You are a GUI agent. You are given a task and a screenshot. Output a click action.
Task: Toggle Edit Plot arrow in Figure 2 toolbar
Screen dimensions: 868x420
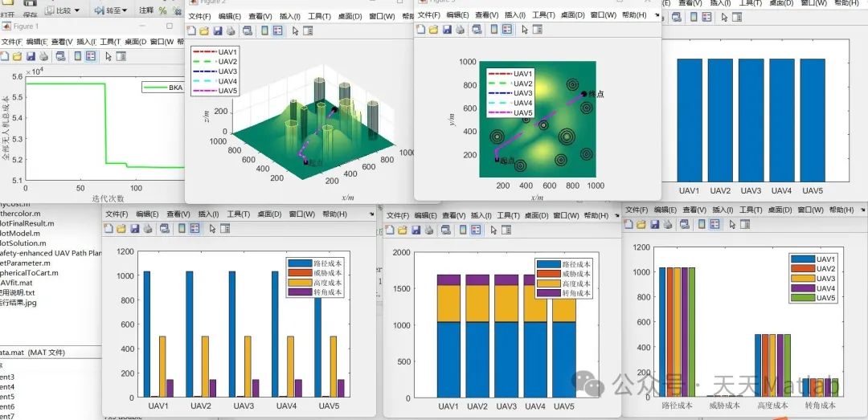click(x=296, y=31)
